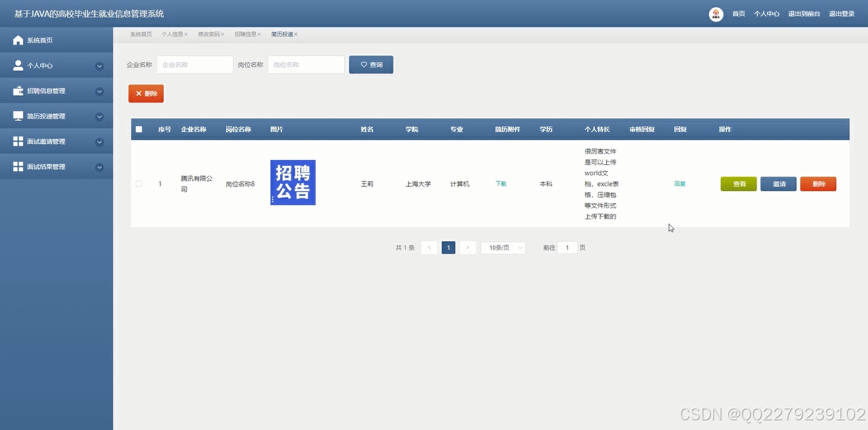Viewport: 868px width, 430px height.
Task: Switch to the 招聘信息 tab
Action: tap(244, 34)
